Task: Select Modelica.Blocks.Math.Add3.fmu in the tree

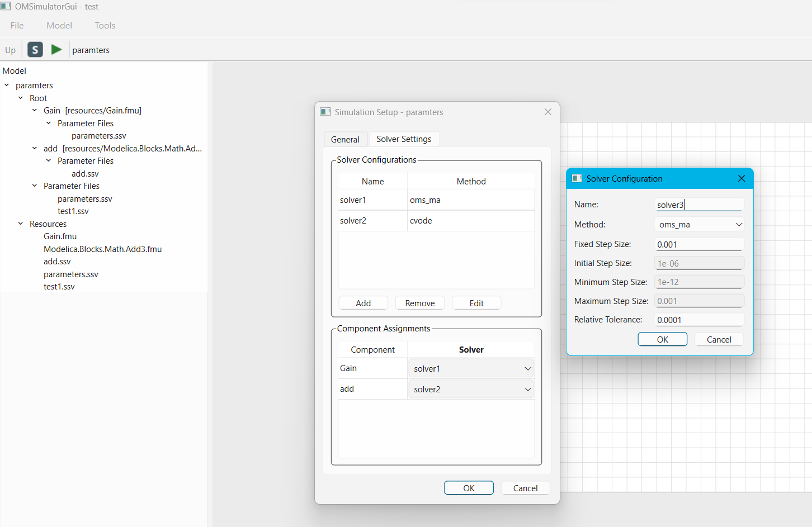Action: 103,249
